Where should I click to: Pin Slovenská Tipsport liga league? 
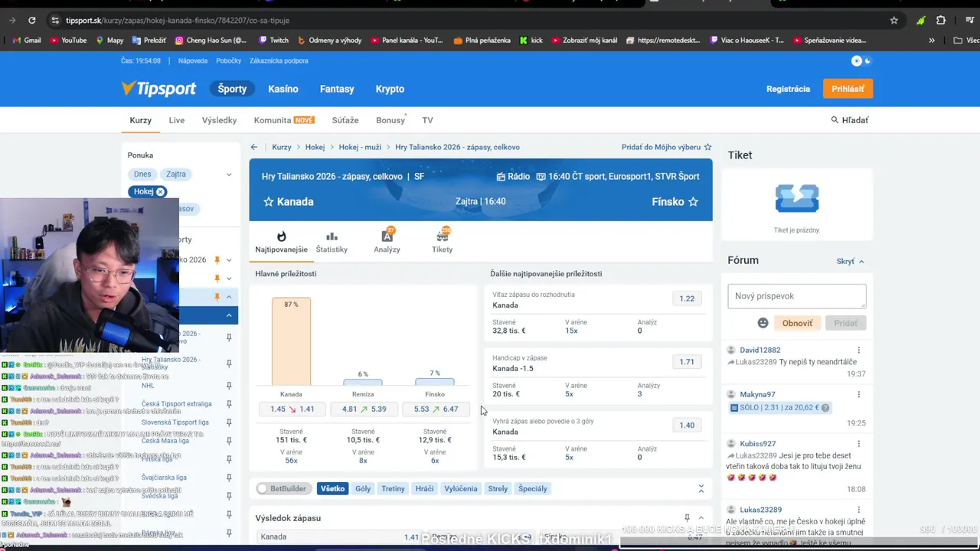click(229, 422)
